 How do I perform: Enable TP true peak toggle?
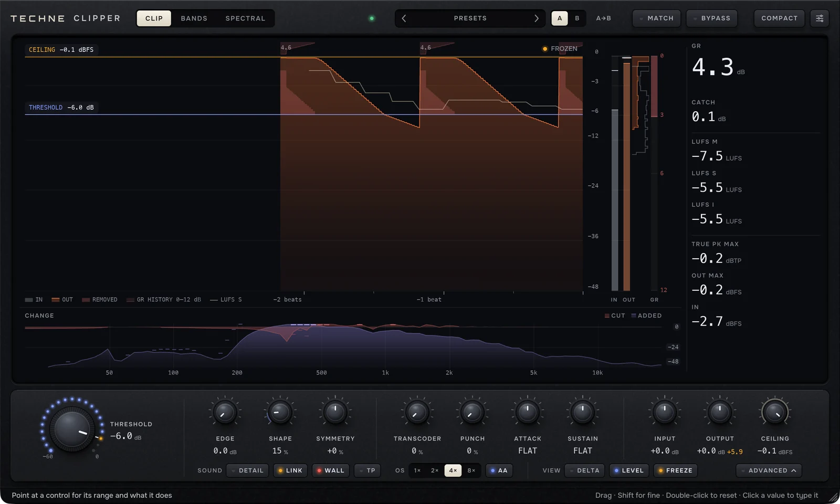tap(367, 470)
